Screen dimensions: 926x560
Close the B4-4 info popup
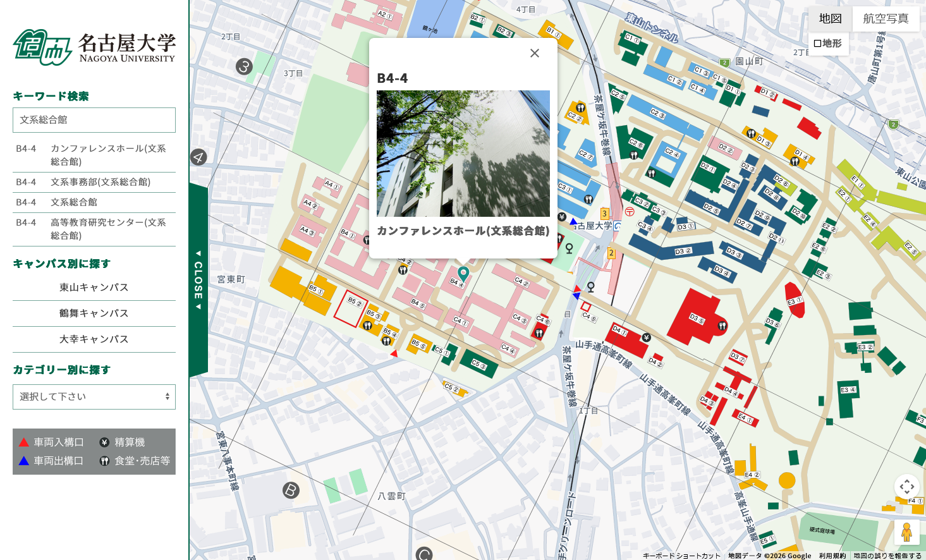[x=534, y=53]
